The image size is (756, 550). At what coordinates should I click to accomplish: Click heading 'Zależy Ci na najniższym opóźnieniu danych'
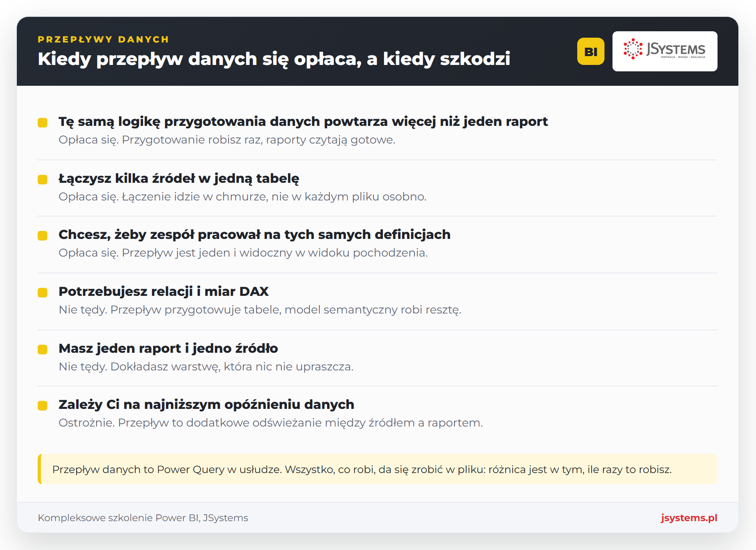(206, 404)
